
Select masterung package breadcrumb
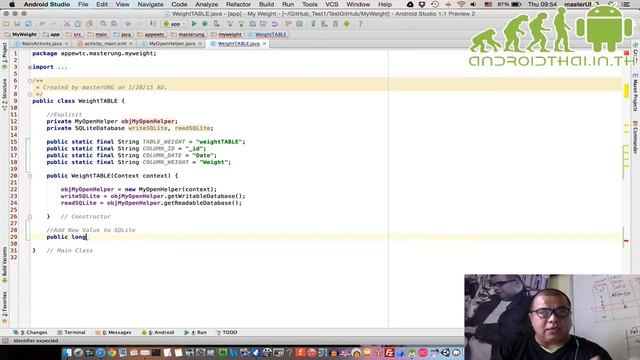[x=188, y=34]
